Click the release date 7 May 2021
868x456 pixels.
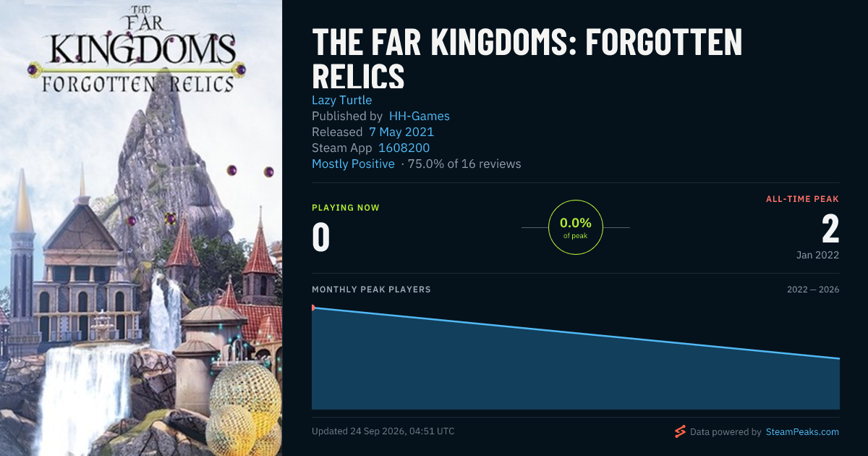tap(401, 132)
